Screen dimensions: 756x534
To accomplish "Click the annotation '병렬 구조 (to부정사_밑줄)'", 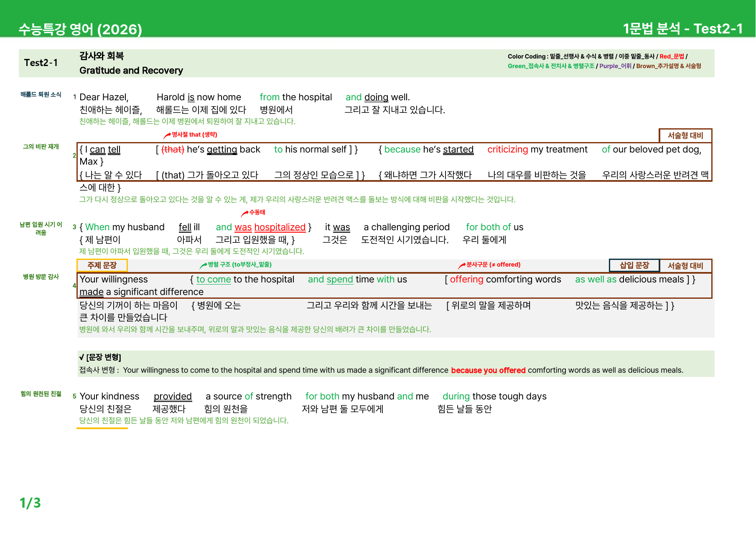I will 240,264.
